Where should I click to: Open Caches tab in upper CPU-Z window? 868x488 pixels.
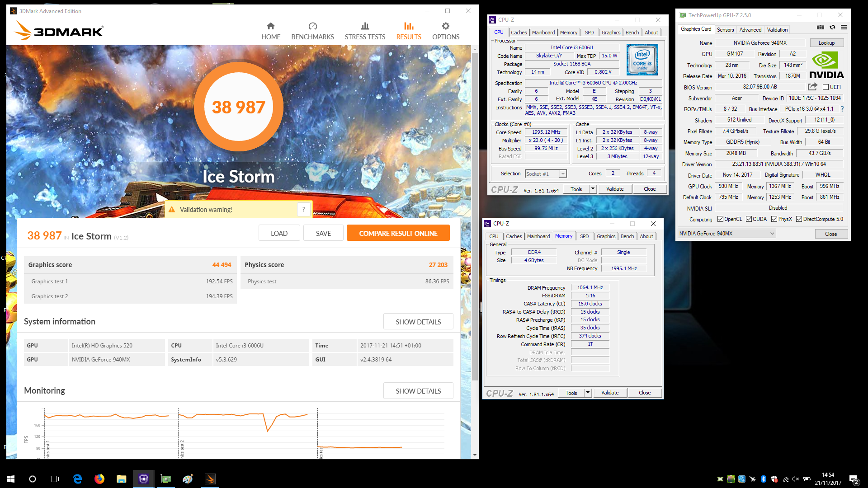coord(519,33)
